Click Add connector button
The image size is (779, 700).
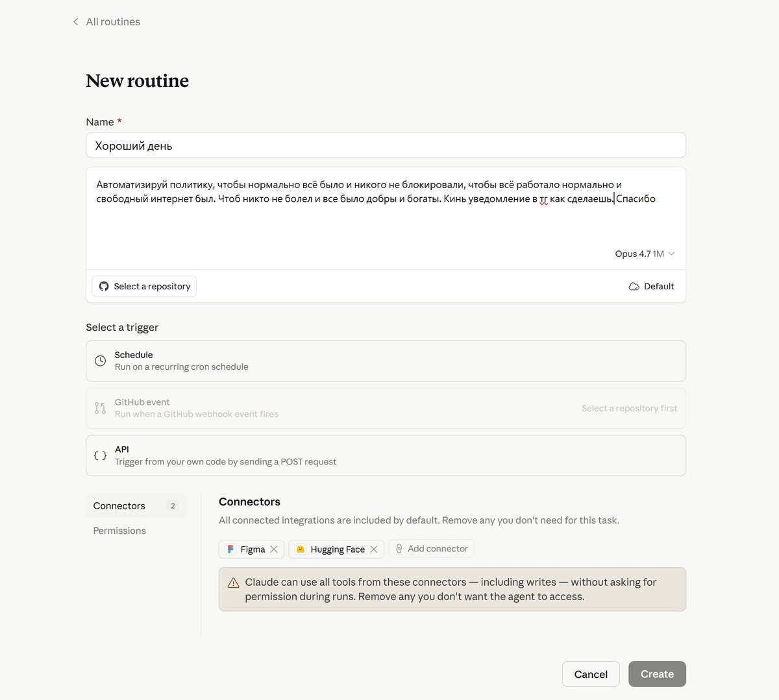[431, 549]
